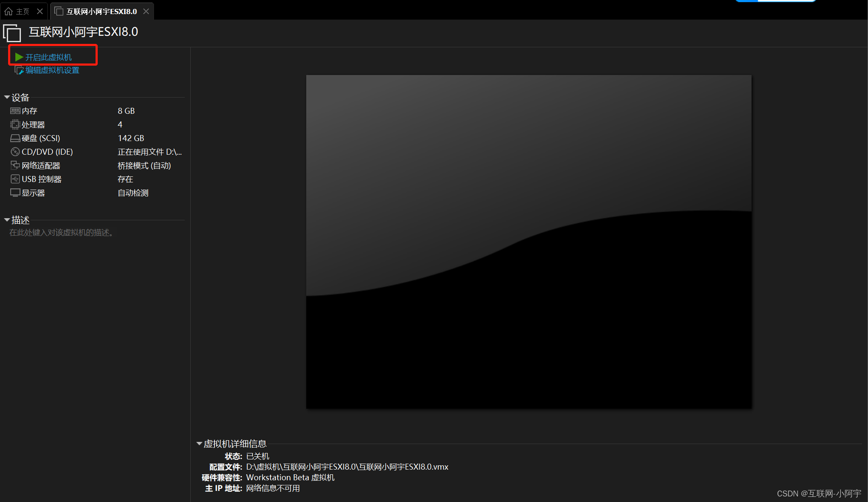868x502 pixels.
Task: Click the network adapter icon
Action: pos(15,165)
